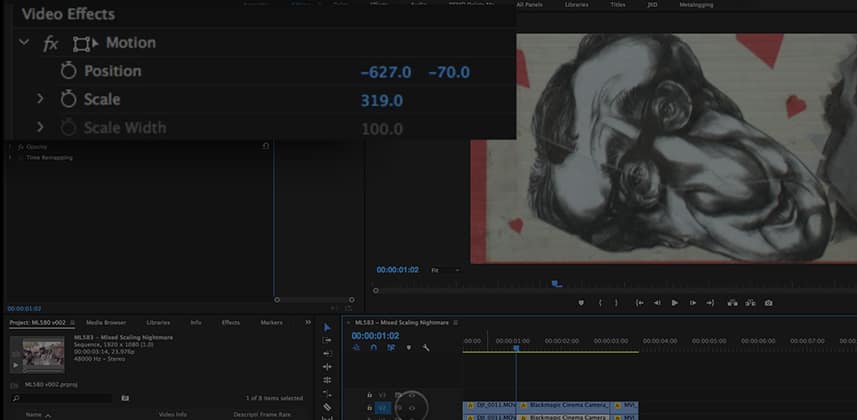
Task: Select the Titles workspace
Action: 618,4
